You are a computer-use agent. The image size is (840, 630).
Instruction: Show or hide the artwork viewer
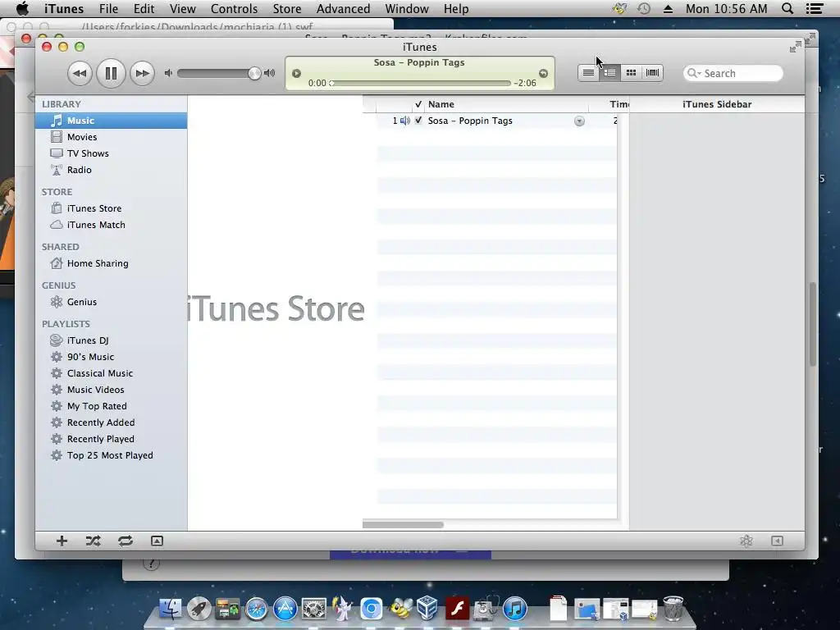[157, 541]
